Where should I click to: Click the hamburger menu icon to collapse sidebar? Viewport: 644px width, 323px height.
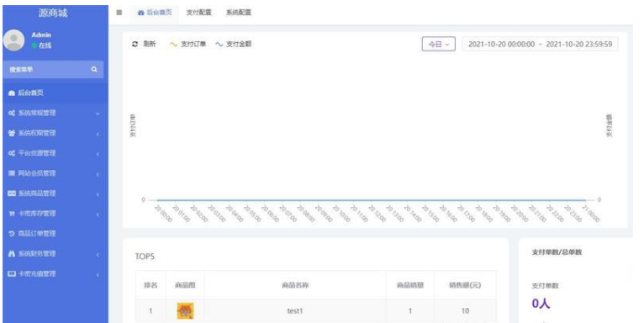119,13
